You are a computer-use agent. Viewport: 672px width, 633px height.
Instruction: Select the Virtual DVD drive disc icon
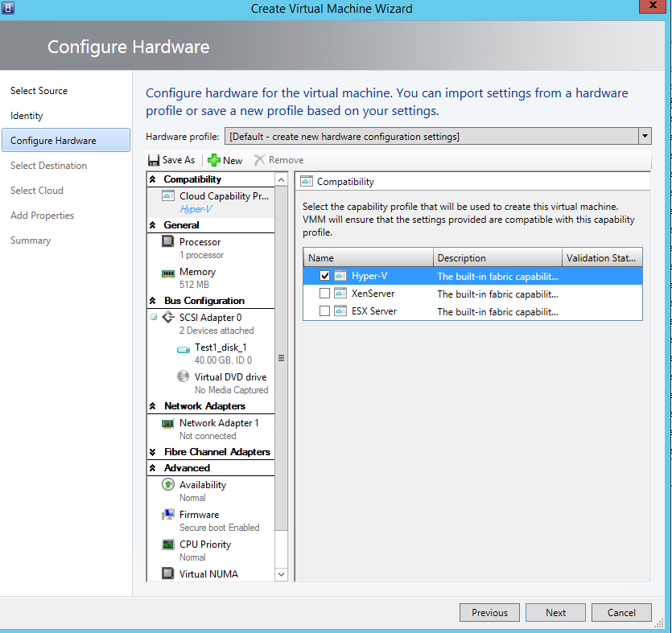click(183, 376)
